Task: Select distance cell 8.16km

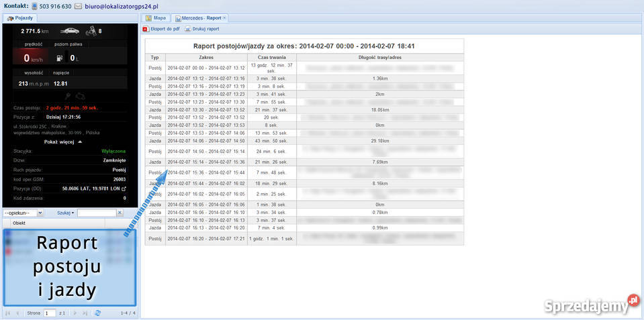Action: [x=380, y=183]
